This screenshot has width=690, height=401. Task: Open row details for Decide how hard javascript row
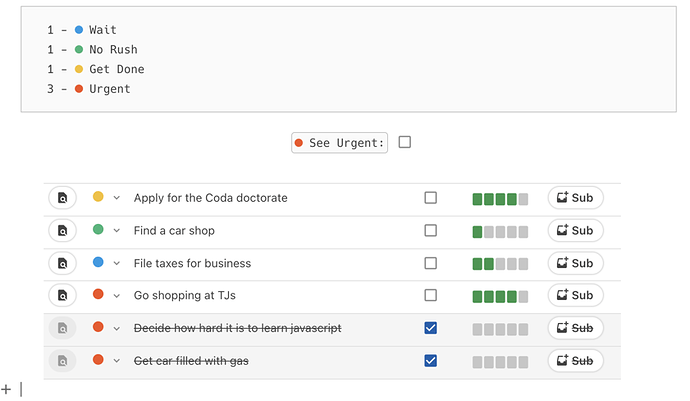[x=62, y=329]
